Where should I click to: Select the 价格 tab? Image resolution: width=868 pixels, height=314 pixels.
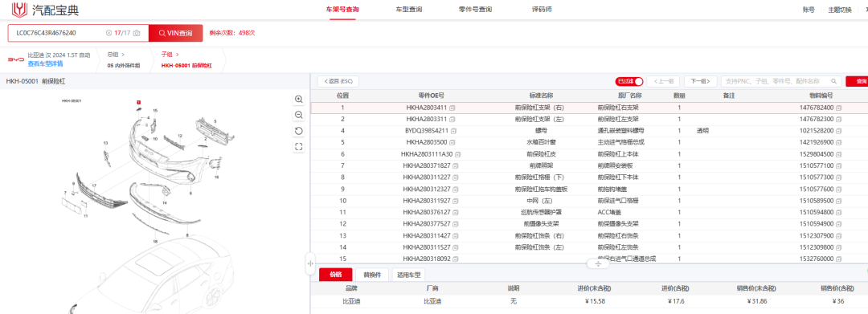pos(335,275)
